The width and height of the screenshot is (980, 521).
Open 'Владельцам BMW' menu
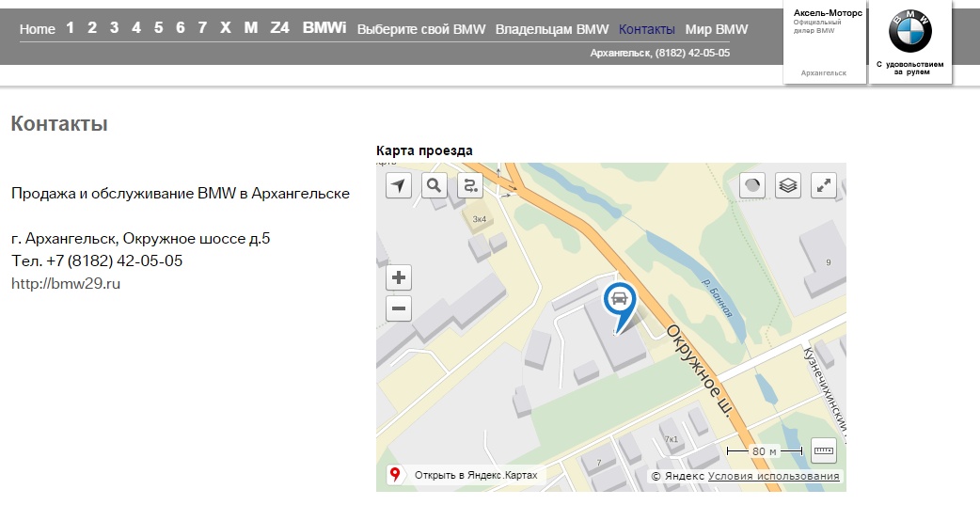[552, 29]
